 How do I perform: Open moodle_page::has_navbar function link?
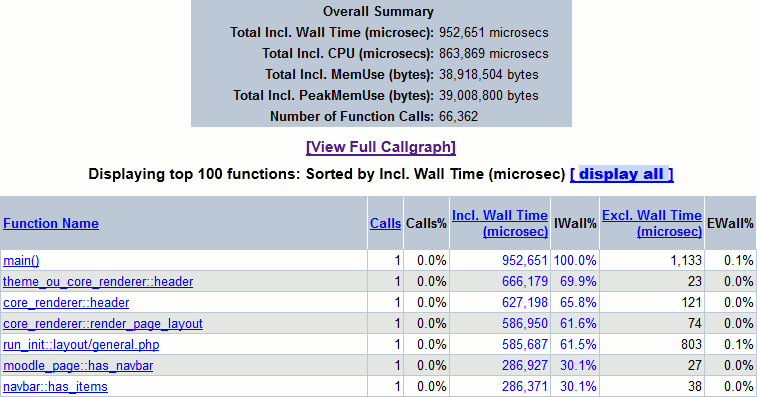78,366
